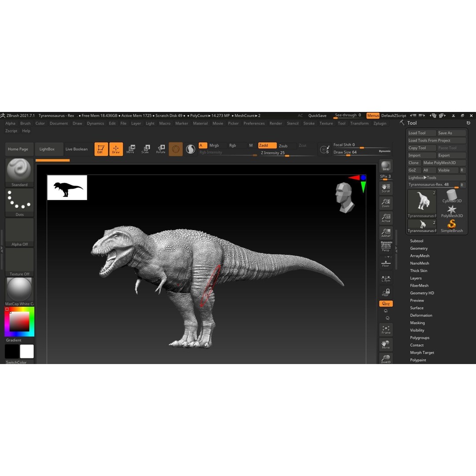The height and width of the screenshot is (476, 476).
Task: Click the Load Tool button
Action: point(422,133)
